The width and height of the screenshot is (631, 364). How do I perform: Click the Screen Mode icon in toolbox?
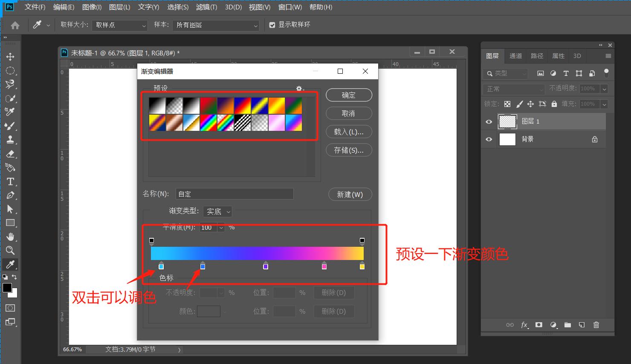coord(10,322)
